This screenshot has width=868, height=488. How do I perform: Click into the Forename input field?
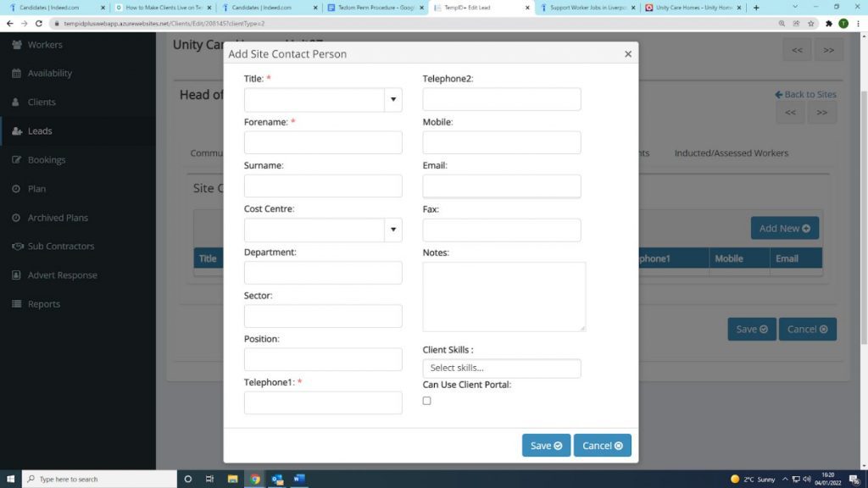(x=323, y=142)
